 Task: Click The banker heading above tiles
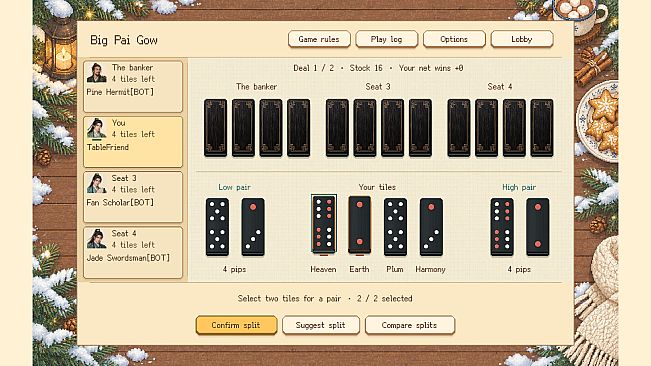tap(257, 86)
